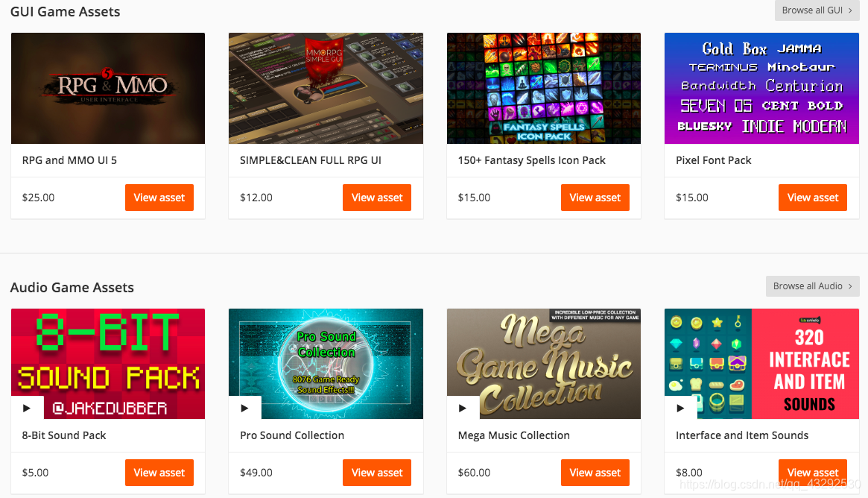
Task: View asset for SIMPLE&CLEAN FULL RPG UI
Action: coord(377,198)
